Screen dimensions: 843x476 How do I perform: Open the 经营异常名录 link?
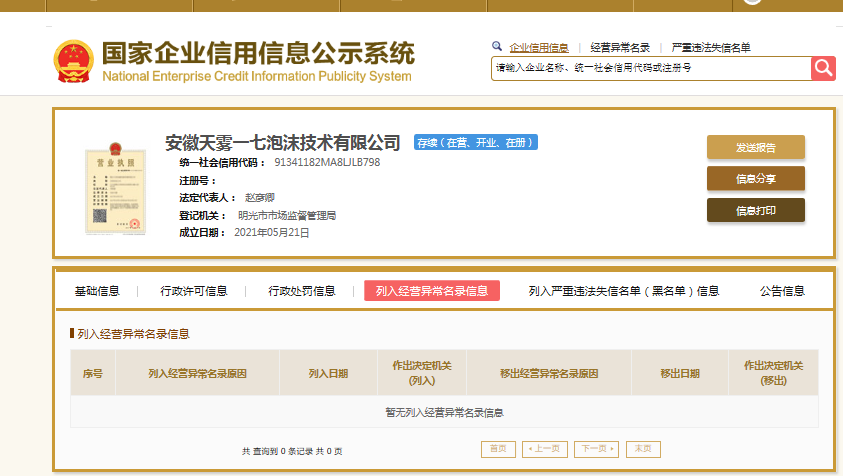(620, 47)
